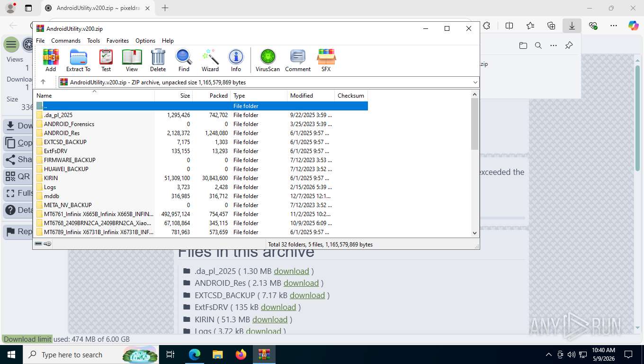644x364 pixels.
Task: Pin the downloads flyout
Action: click(x=569, y=45)
